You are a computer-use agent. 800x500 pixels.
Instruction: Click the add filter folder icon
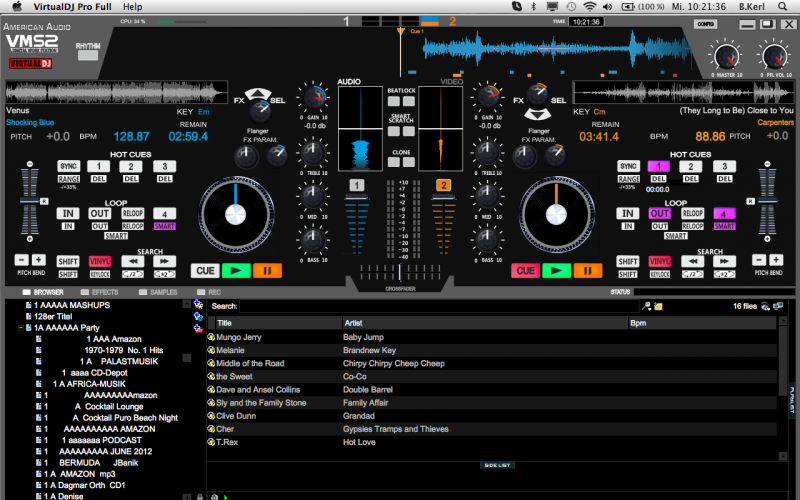coord(198,317)
